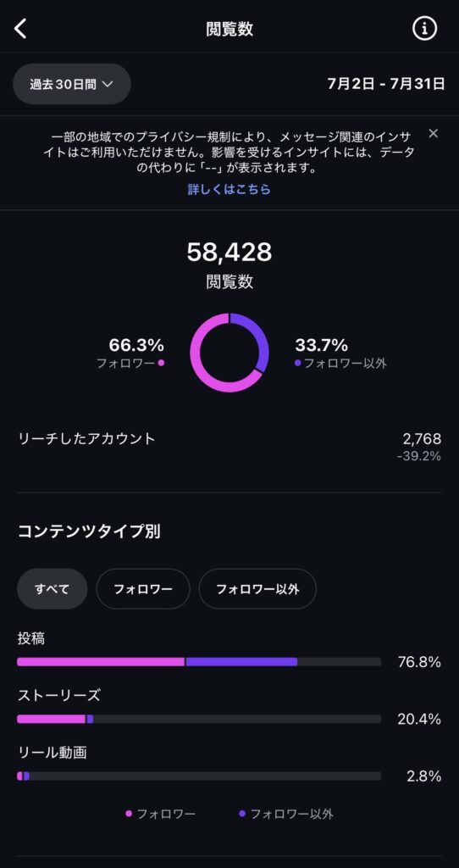
Task: Select the すべて filter chip
Action: click(53, 589)
